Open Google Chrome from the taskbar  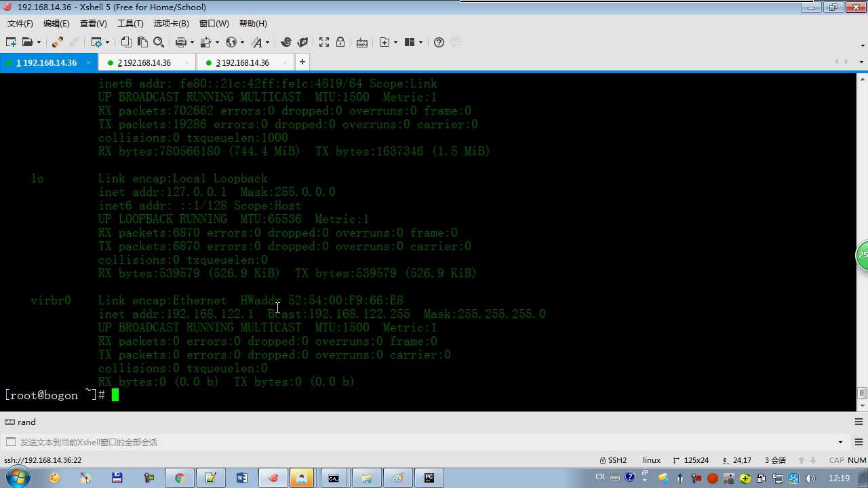tap(179, 478)
